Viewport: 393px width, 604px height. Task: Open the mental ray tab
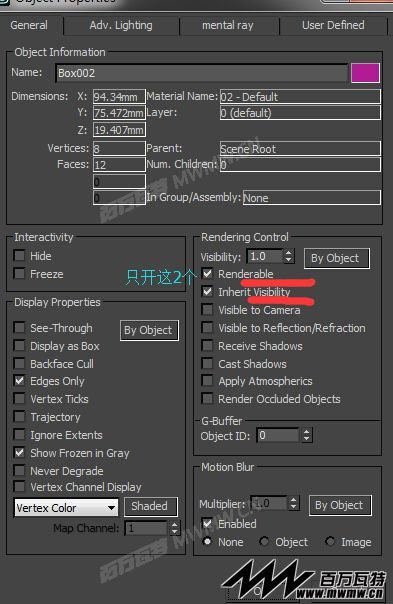tap(228, 25)
